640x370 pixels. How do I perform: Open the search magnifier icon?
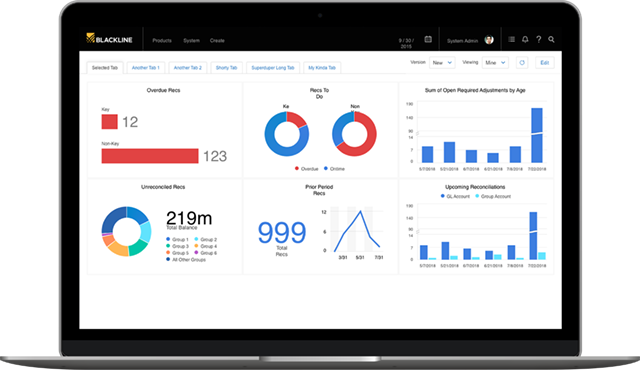click(x=551, y=39)
